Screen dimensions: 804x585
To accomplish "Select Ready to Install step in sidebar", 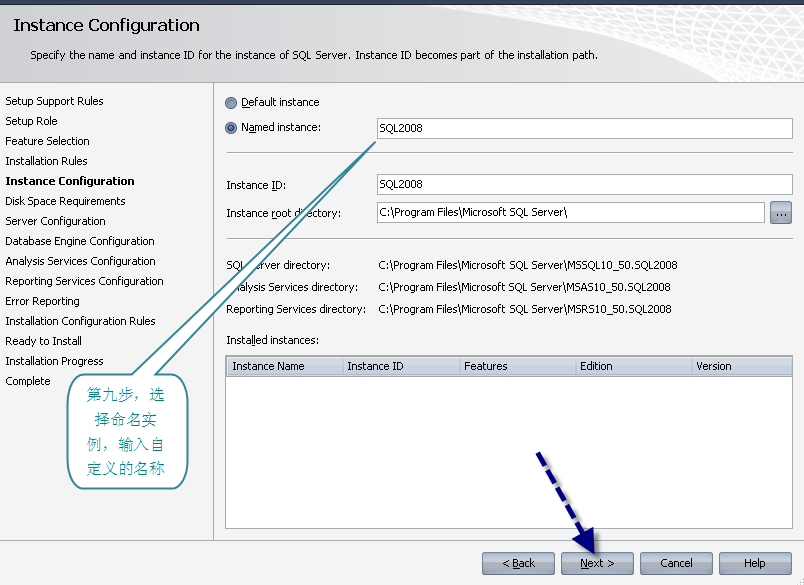I will pyautogui.click(x=44, y=341).
